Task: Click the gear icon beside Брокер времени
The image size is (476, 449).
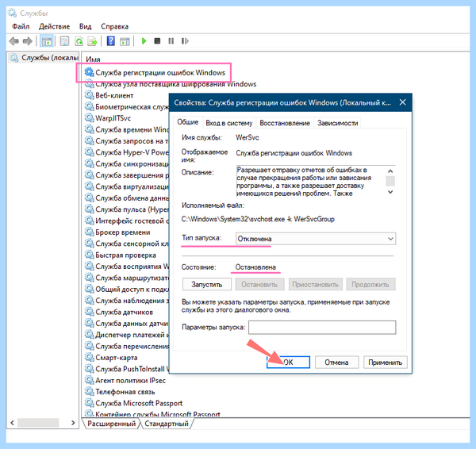Action: (x=89, y=232)
